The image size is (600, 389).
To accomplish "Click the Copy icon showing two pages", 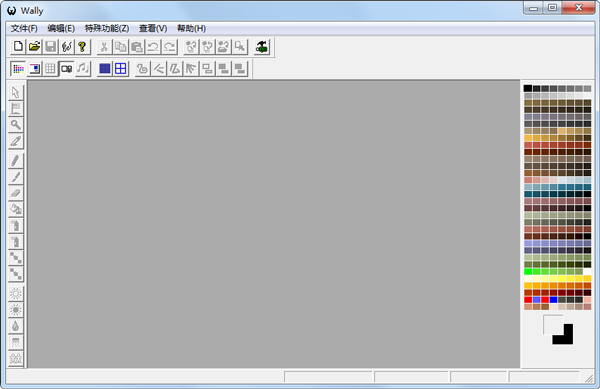I will click(121, 47).
